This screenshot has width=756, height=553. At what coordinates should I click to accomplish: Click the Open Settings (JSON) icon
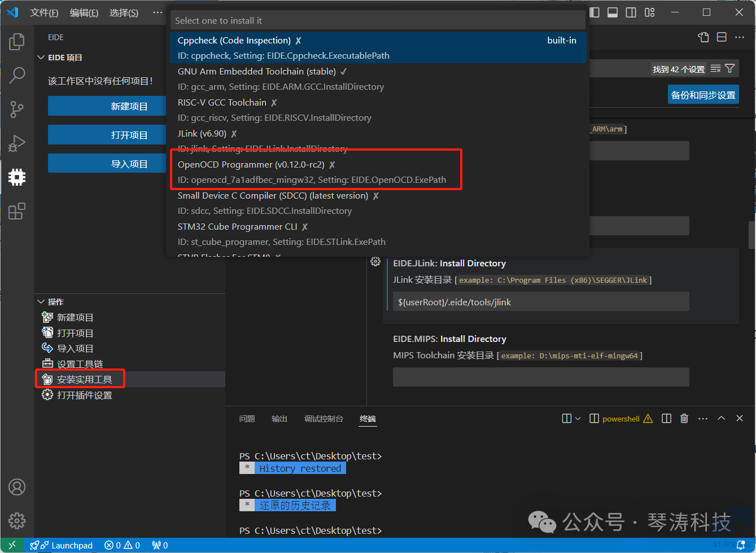(x=703, y=37)
